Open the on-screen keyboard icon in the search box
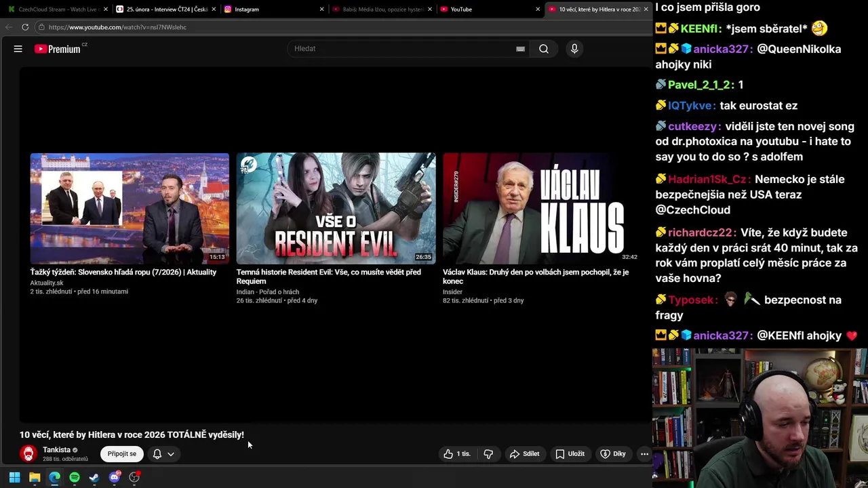The width and height of the screenshot is (868, 488). (520, 49)
